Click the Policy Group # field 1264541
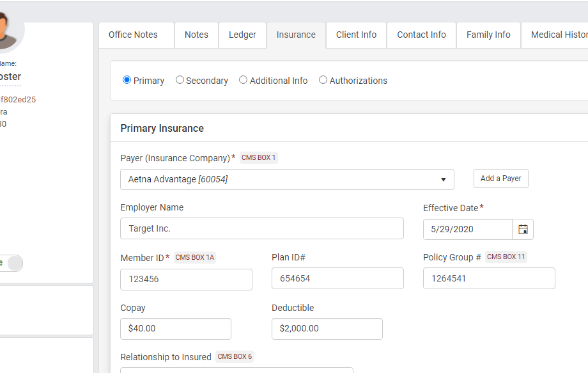 [x=489, y=278]
